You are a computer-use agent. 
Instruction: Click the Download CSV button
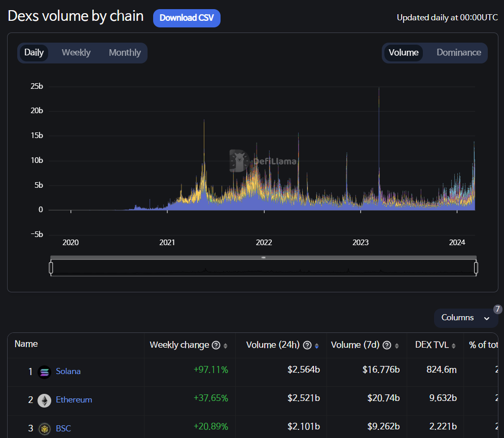tap(187, 18)
